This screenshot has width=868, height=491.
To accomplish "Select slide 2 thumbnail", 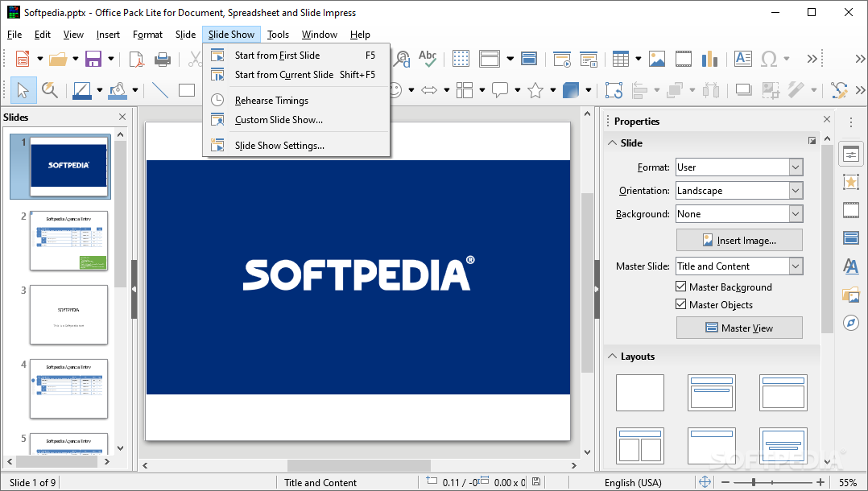I will (68, 241).
